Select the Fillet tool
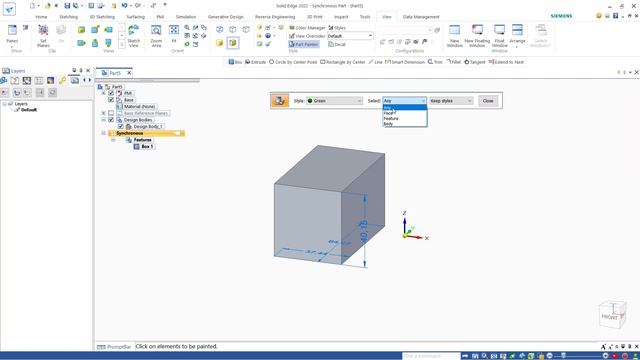The height and width of the screenshot is (360, 640). point(453,62)
